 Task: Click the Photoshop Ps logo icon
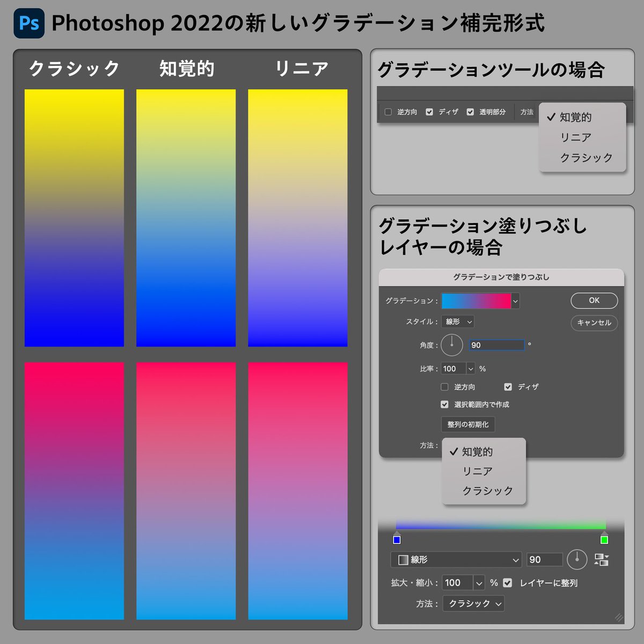click(x=29, y=23)
